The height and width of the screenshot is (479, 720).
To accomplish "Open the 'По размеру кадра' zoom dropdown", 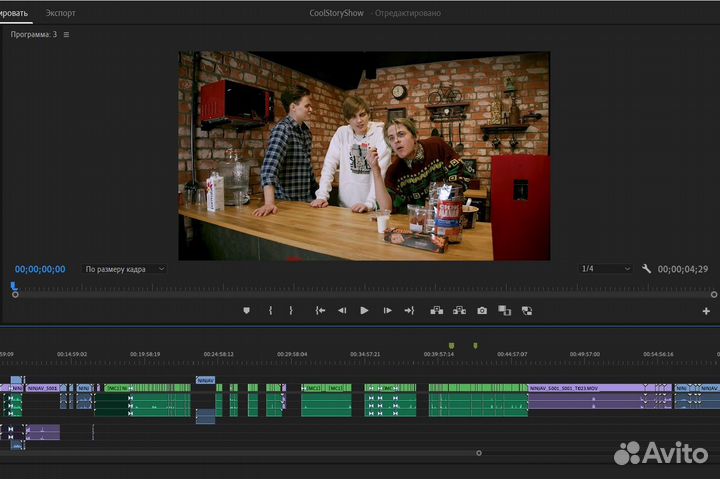I will (x=124, y=269).
